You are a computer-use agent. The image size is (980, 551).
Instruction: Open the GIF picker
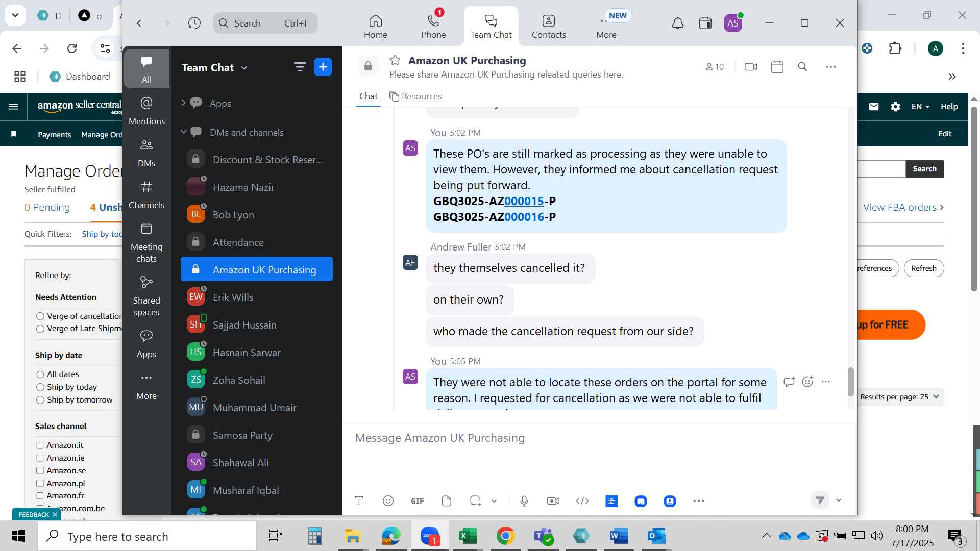pyautogui.click(x=417, y=501)
